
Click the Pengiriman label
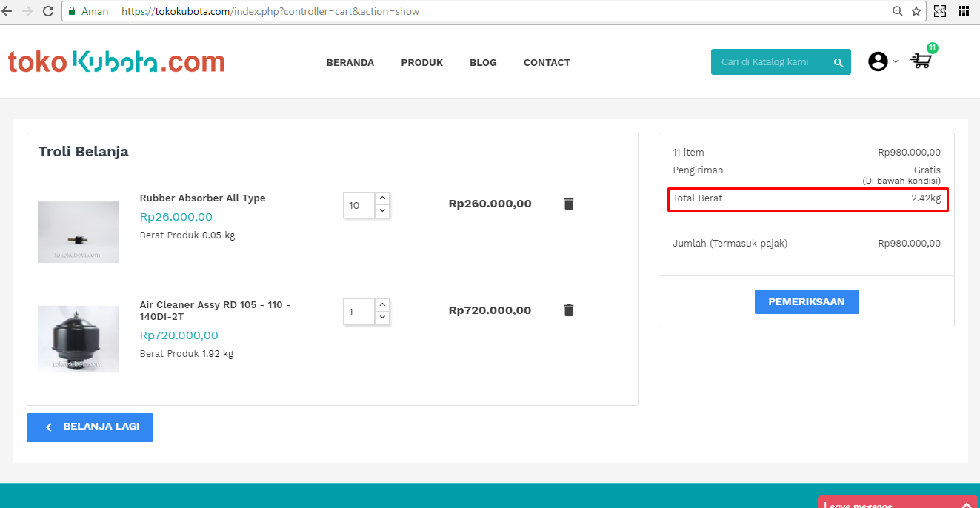[x=698, y=170]
